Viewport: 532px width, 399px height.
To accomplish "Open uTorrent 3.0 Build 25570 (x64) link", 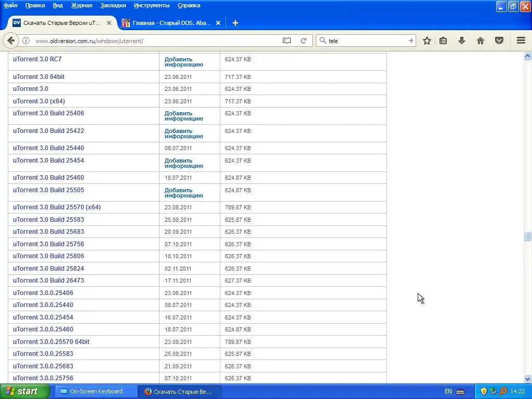I will (57, 207).
